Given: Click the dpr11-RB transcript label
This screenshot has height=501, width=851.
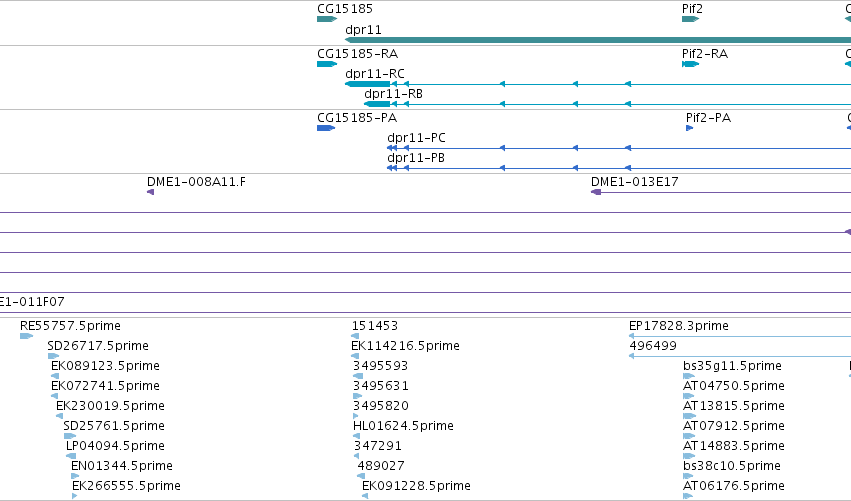Looking at the screenshot, I should pyautogui.click(x=393, y=94).
